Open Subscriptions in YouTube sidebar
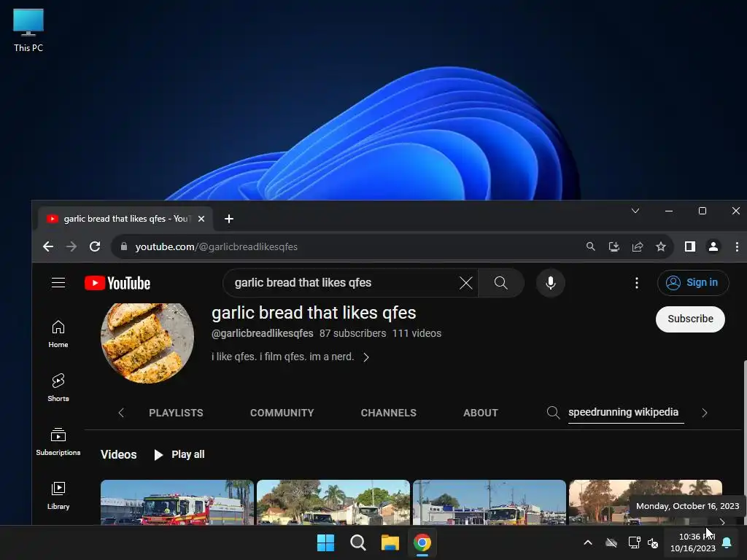 [x=58, y=441]
